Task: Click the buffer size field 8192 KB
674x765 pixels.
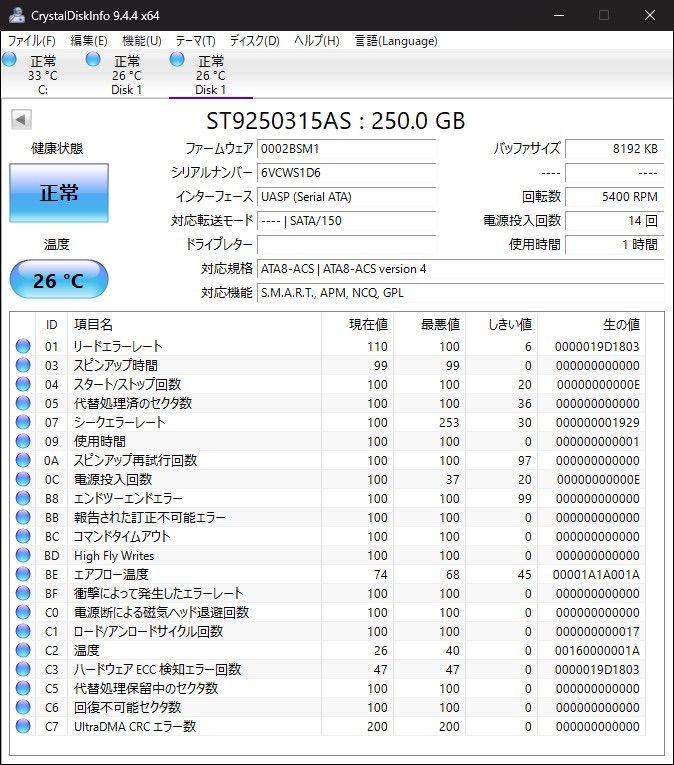Action: click(x=614, y=149)
